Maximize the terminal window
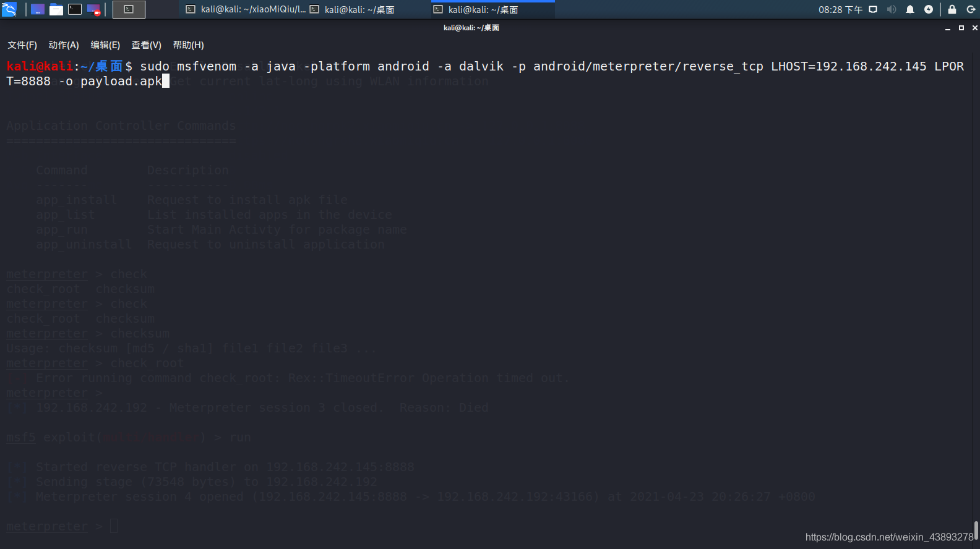This screenshot has width=980, height=549. (961, 28)
